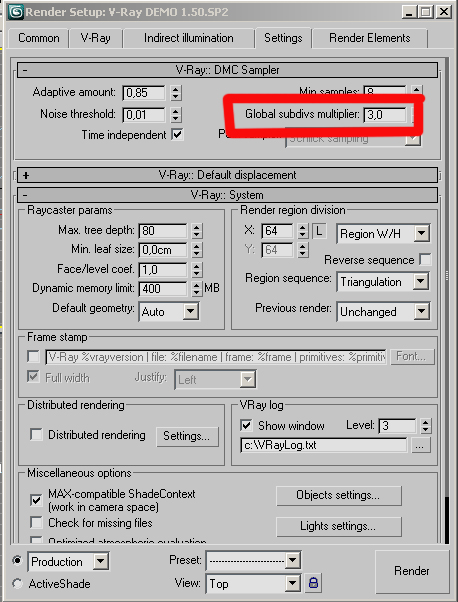Open the V-Ray tab
Viewport: 458px width, 602px height.
95,38
